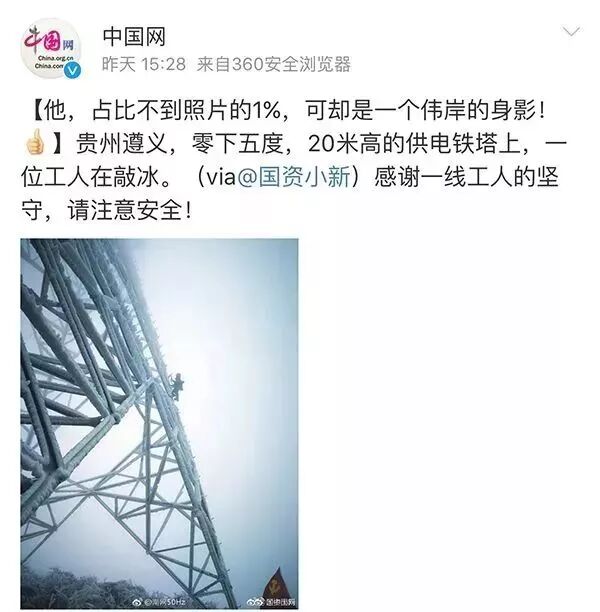Viewport: 600px width, 612px height.
Task: Click the 昨天 15:28 timestamp
Action: click(144, 64)
